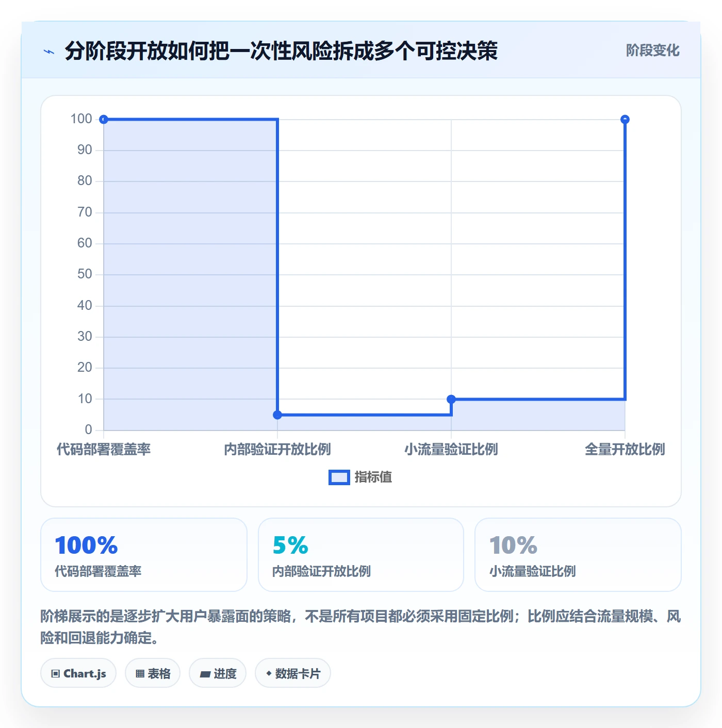The width and height of the screenshot is (722, 728).
Task: Click the chart point at 全量开放比例
Action: click(x=625, y=120)
